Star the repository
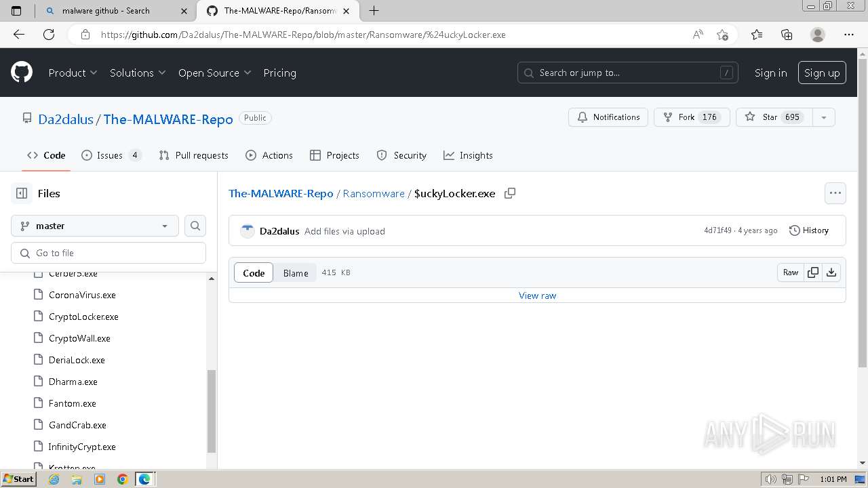868x488 pixels. click(774, 117)
